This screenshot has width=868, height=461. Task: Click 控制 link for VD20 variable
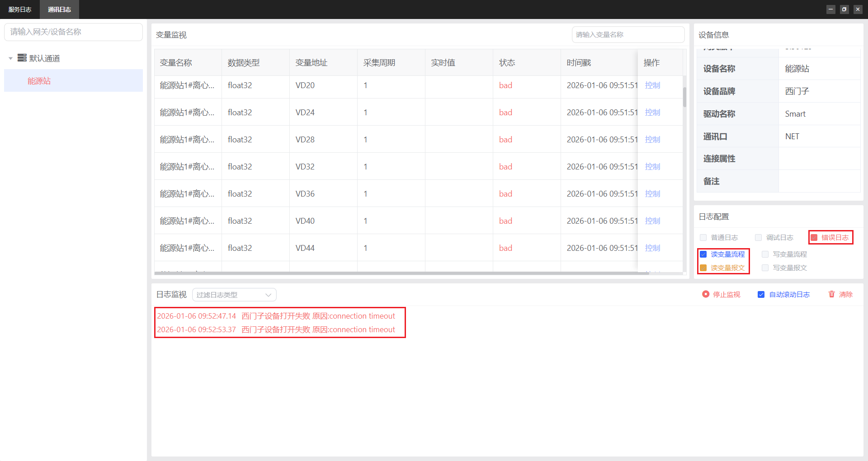point(652,85)
